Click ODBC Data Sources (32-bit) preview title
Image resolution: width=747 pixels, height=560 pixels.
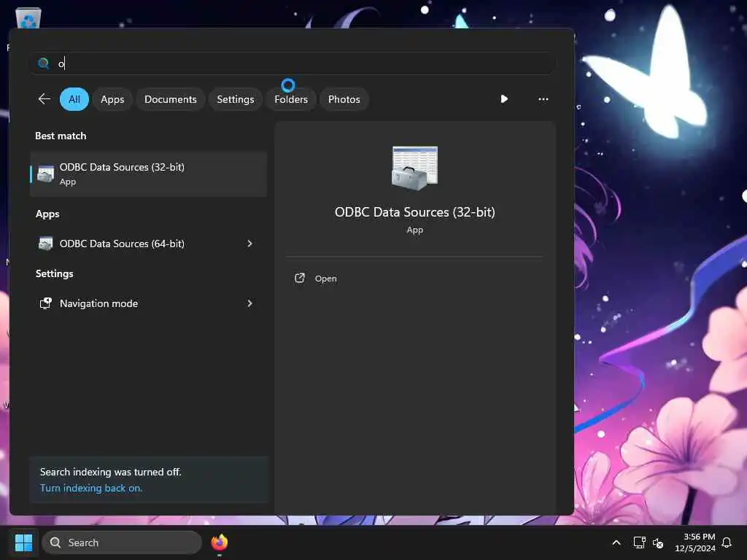(x=414, y=212)
